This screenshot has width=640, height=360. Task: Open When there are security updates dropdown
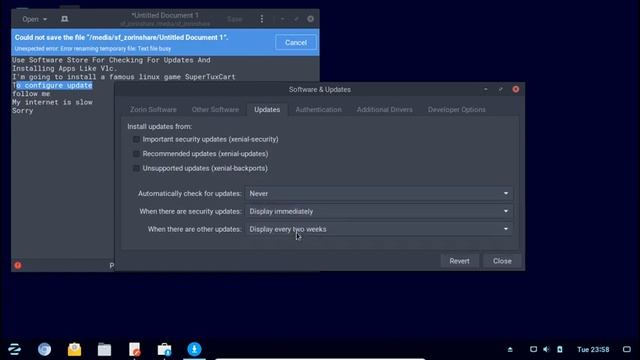tap(379, 211)
